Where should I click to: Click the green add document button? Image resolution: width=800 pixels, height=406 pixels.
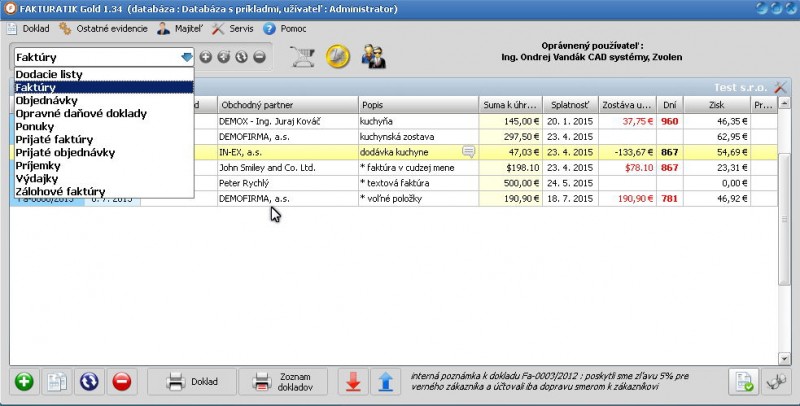click(24, 382)
